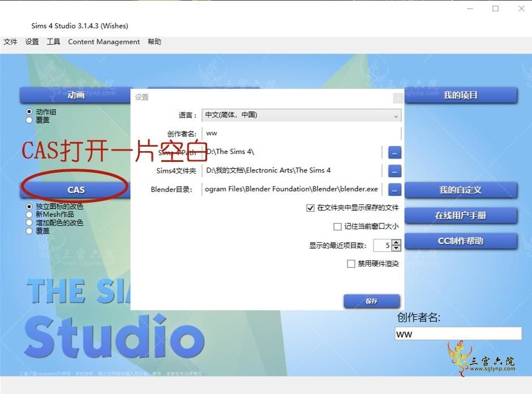
Task: Open the Content Management menu
Action: pyautogui.click(x=104, y=42)
